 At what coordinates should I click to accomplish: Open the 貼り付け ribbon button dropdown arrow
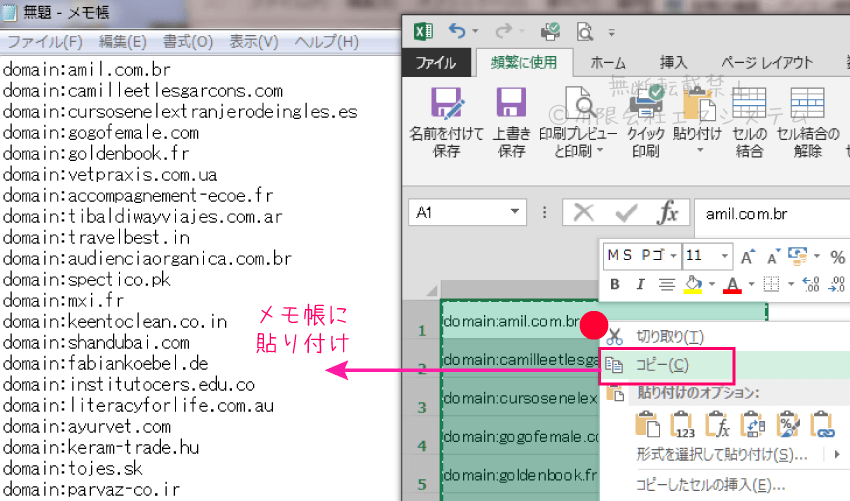(700, 150)
